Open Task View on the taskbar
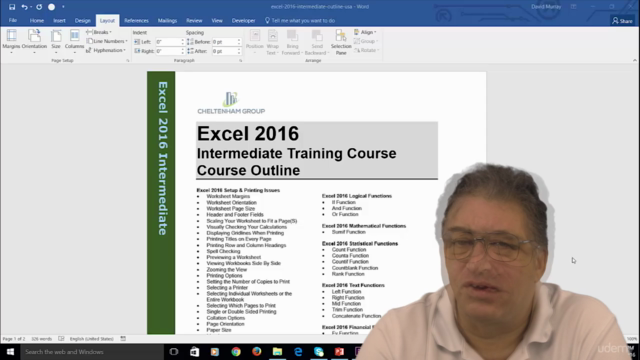This screenshot has height=360, width=640. (x=174, y=351)
